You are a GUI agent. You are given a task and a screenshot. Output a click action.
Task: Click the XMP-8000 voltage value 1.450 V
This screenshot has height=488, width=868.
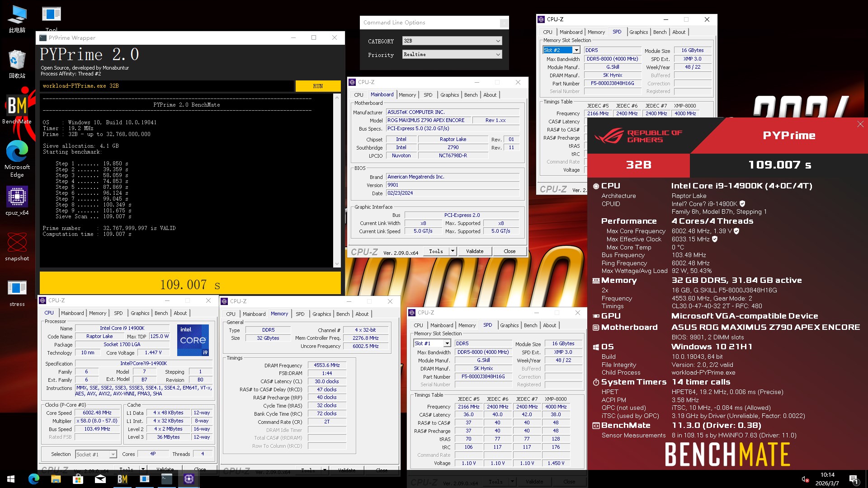[x=556, y=463]
